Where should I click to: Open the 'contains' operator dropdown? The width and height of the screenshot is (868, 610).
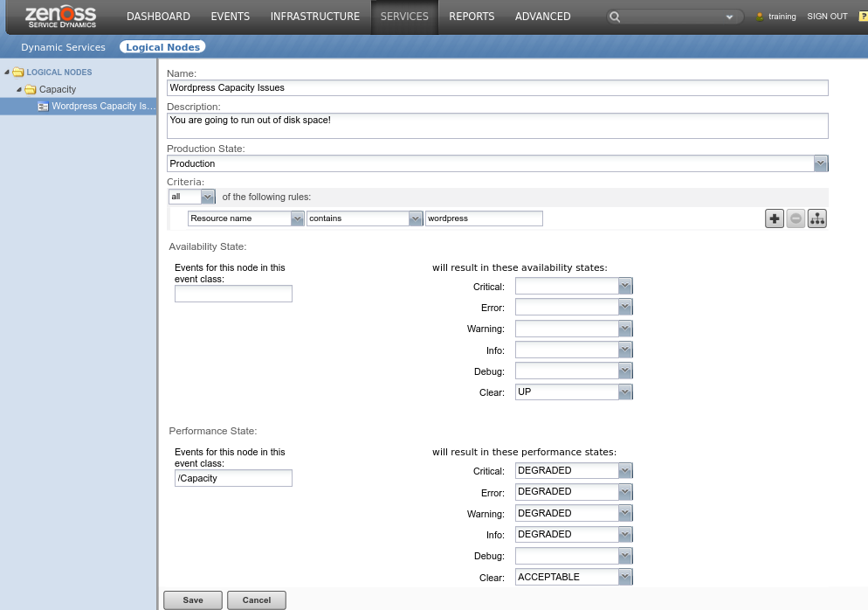[x=415, y=218]
